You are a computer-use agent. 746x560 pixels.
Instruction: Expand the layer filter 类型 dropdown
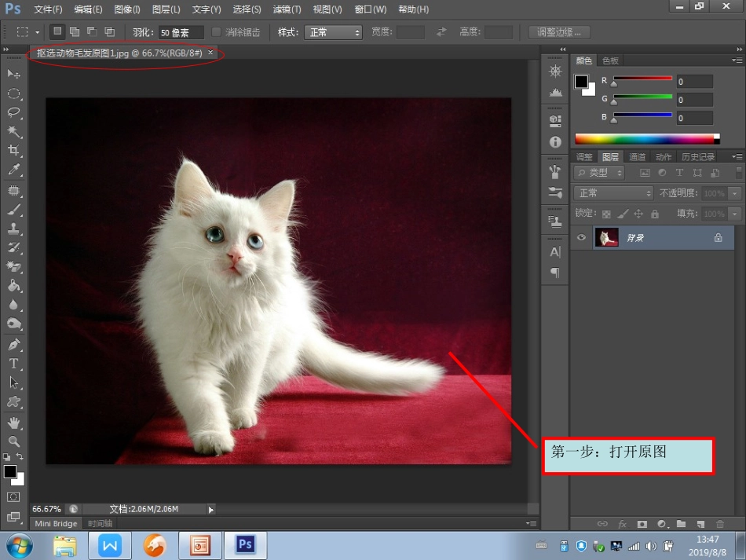pos(600,173)
